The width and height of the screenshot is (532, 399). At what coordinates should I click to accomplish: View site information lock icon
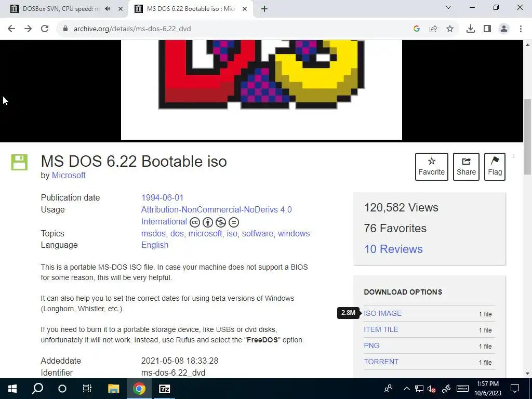65,29
